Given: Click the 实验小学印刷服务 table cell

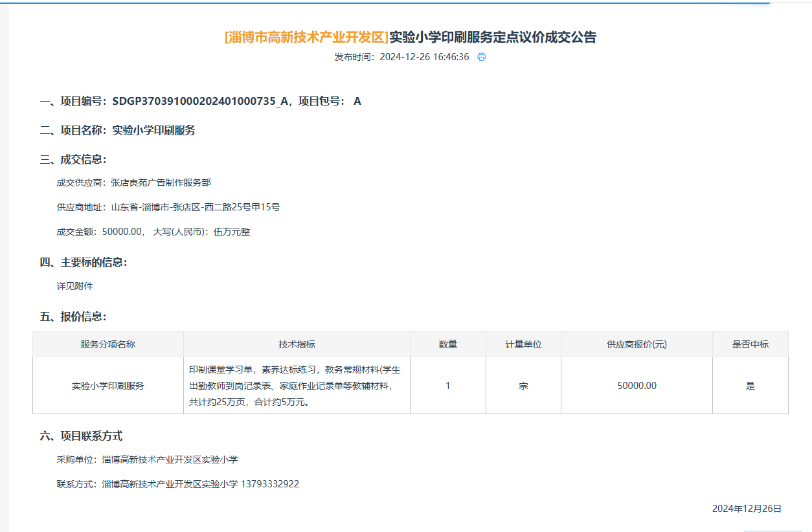Looking at the screenshot, I should [108, 386].
